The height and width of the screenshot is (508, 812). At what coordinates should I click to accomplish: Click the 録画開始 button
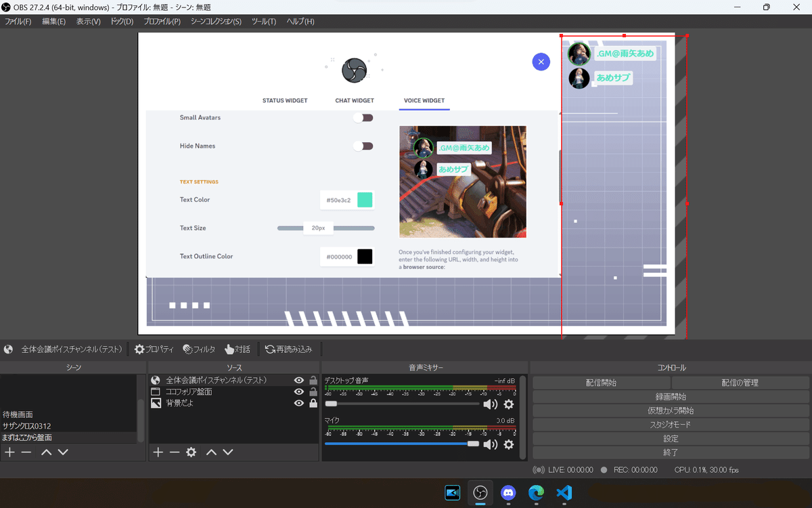(x=671, y=397)
